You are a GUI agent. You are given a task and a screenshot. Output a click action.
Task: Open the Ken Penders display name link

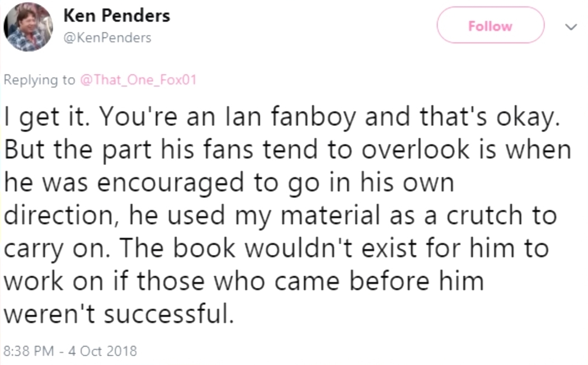pos(116,16)
